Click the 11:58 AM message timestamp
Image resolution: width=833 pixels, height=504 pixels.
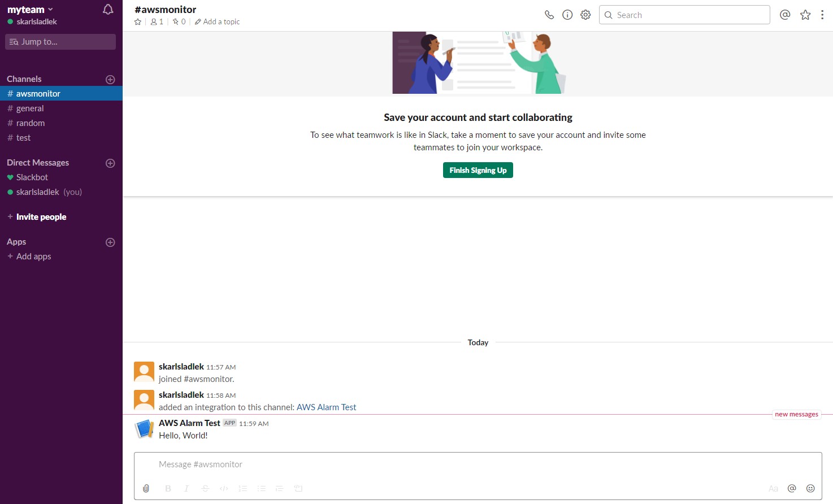click(x=221, y=396)
